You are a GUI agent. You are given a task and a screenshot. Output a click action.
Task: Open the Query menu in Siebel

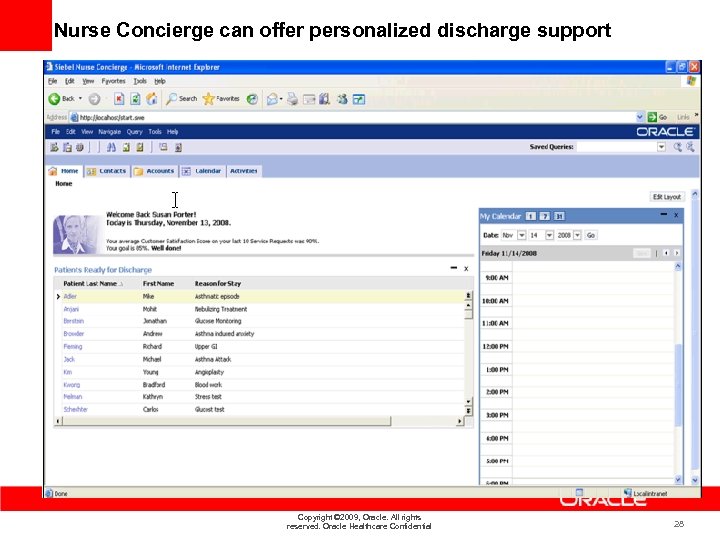(135, 132)
